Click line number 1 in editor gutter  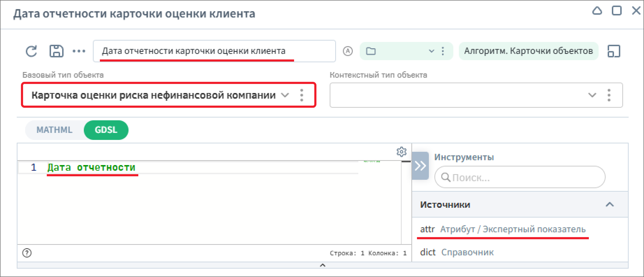(34, 168)
